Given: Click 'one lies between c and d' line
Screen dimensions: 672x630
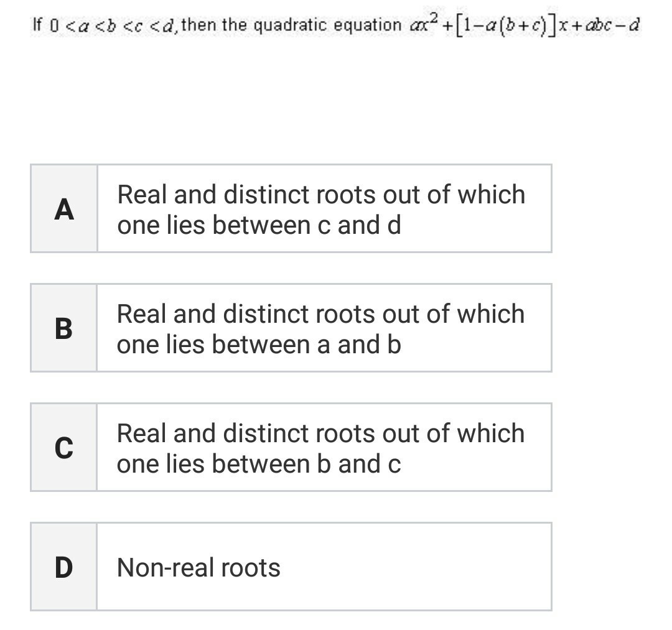Looking at the screenshot, I should 259,225.
